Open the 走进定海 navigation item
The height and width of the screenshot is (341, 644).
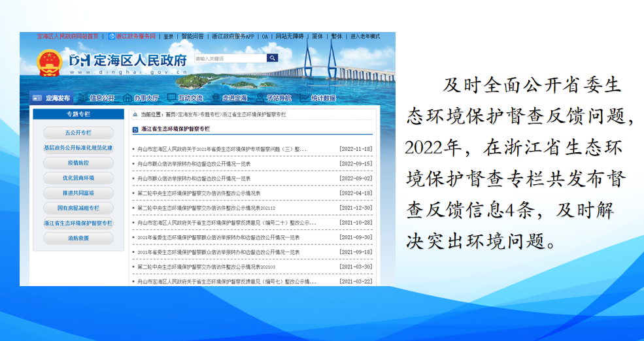click(234, 98)
